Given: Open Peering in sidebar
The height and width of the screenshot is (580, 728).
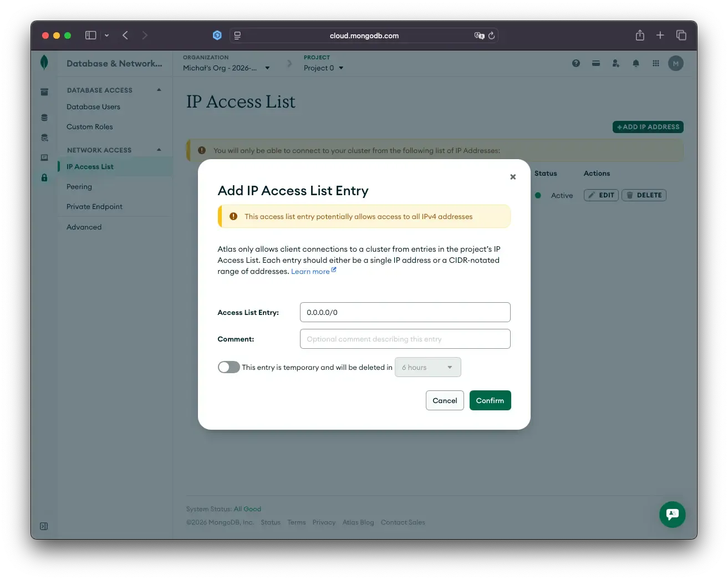Looking at the screenshot, I should pos(79,186).
